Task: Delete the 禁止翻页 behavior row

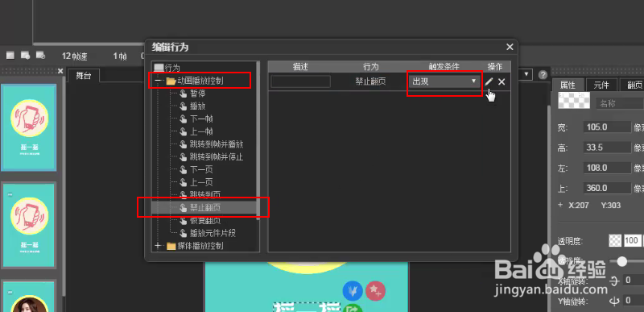Action: (502, 81)
